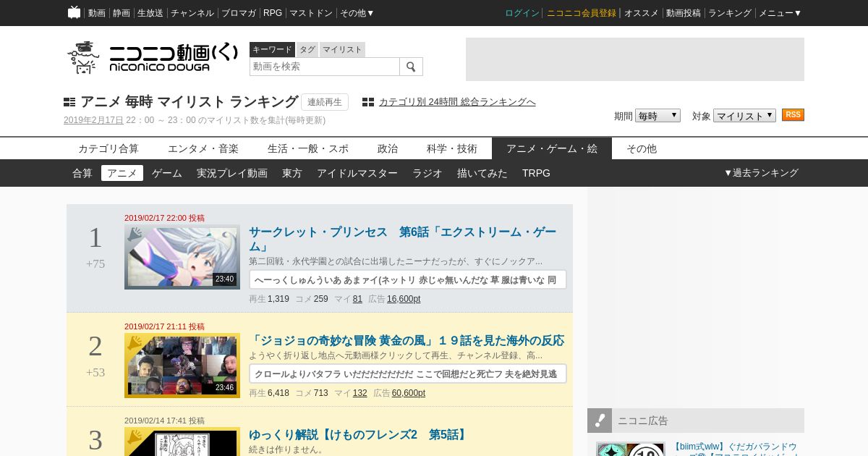Click the orange RSS icon
Screen dimensions: 868x456
click(793, 115)
